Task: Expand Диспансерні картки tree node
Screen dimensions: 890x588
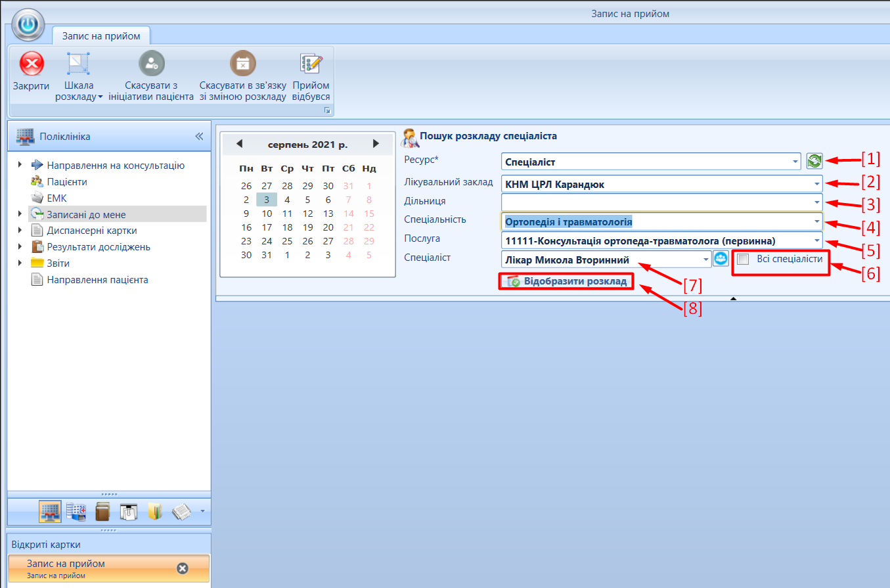Action: click(20, 231)
